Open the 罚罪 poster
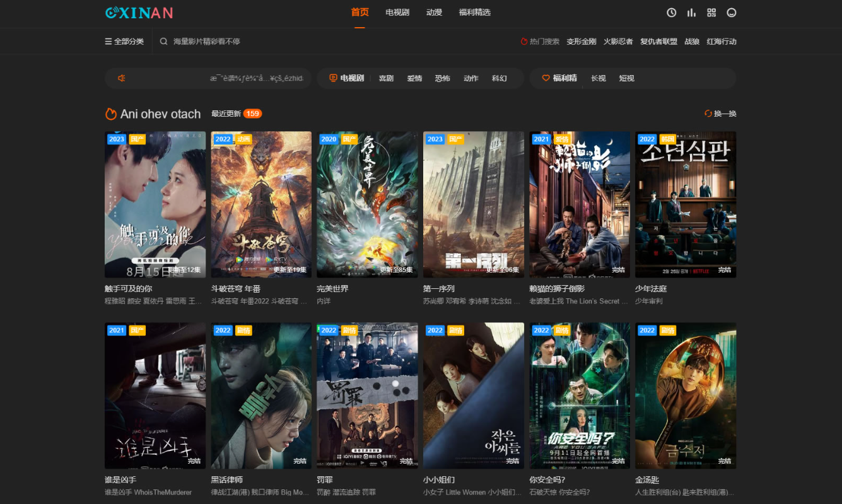This screenshot has width=842, height=504. [x=367, y=396]
